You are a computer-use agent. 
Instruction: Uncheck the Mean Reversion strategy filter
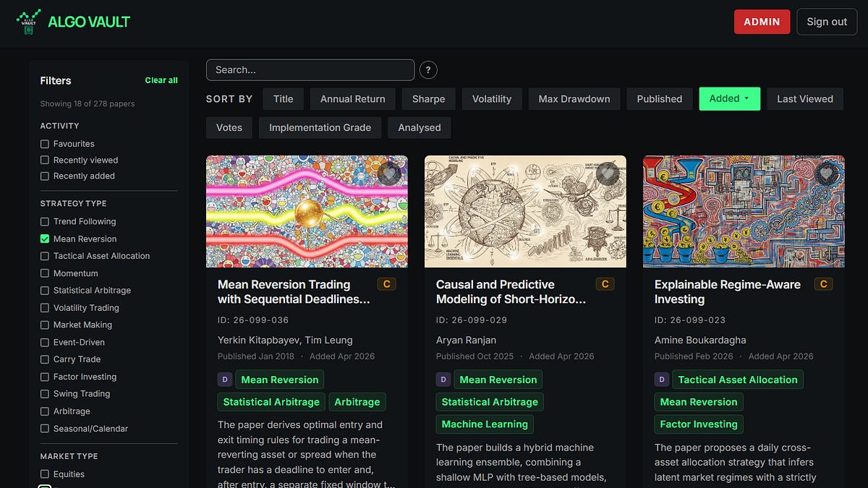click(45, 239)
